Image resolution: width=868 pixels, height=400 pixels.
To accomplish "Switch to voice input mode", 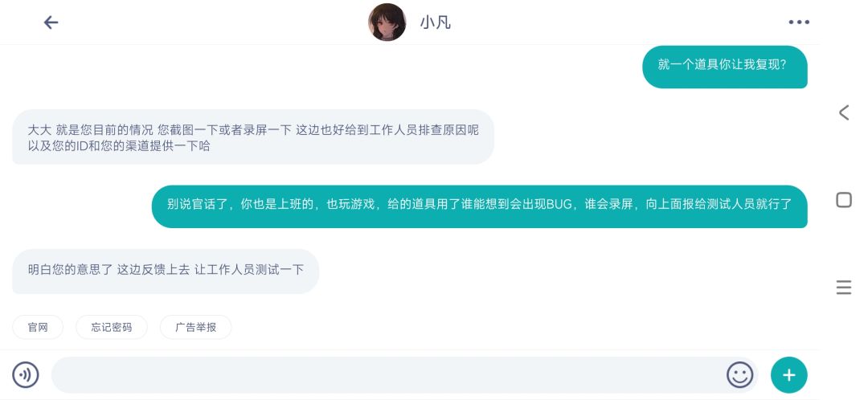I will tap(26, 374).
